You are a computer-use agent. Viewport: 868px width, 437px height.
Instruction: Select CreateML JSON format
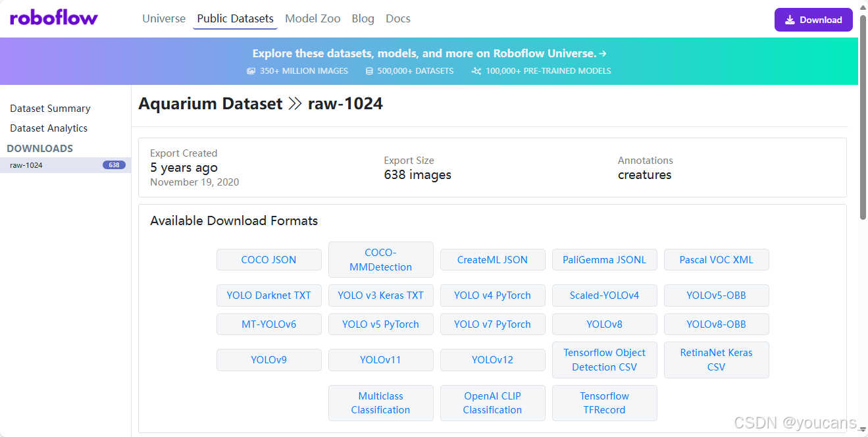pos(493,259)
